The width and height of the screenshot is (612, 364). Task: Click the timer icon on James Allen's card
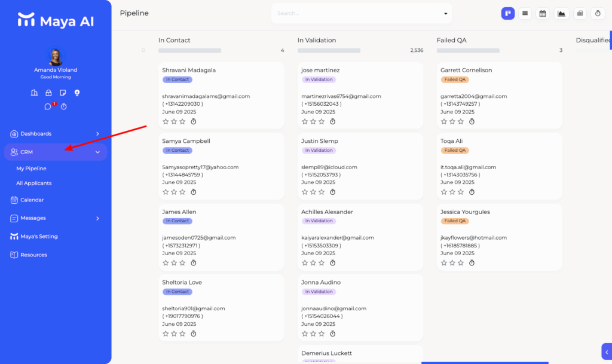tap(193, 263)
